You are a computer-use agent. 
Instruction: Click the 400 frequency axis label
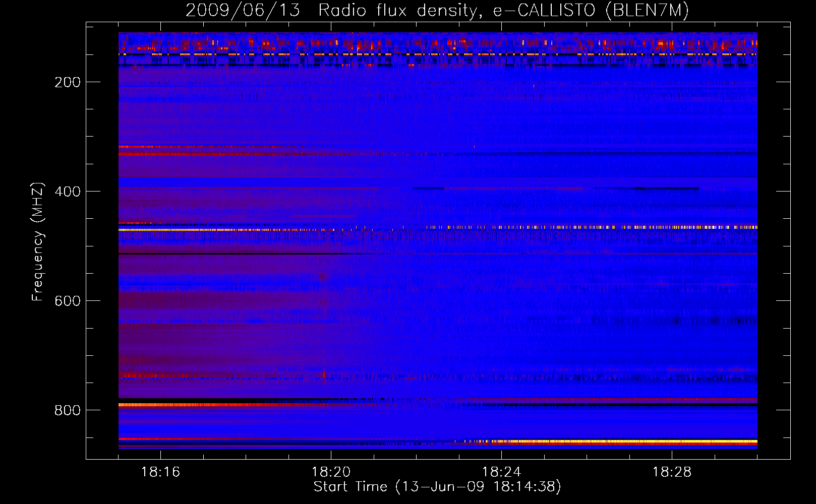(x=68, y=192)
